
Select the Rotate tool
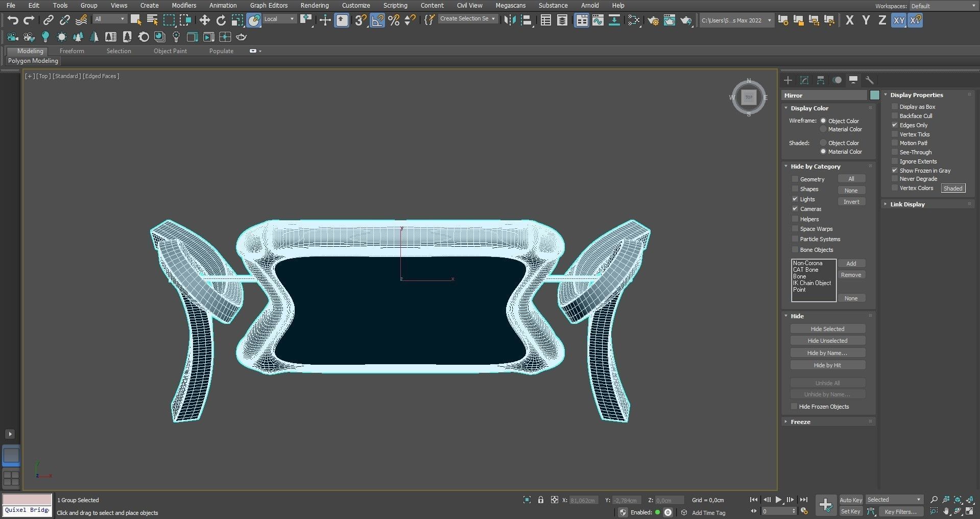tap(221, 20)
